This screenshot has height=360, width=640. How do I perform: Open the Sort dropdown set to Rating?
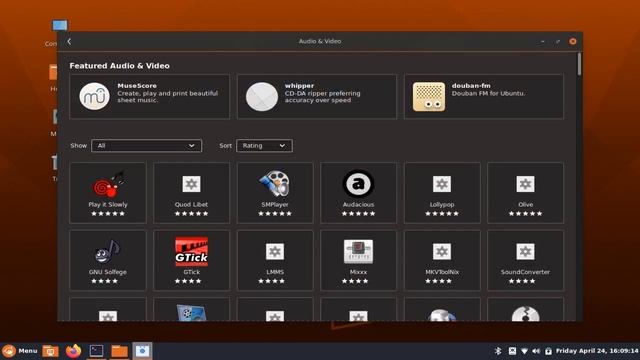264,146
